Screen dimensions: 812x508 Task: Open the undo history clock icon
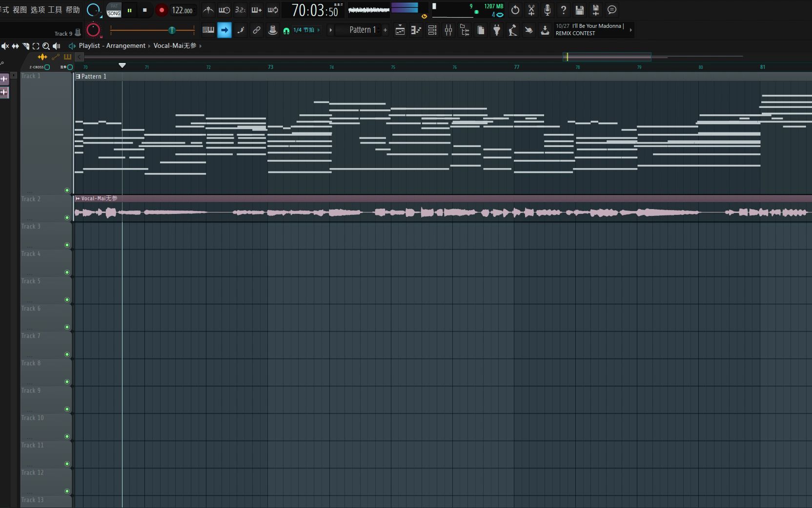[515, 10]
